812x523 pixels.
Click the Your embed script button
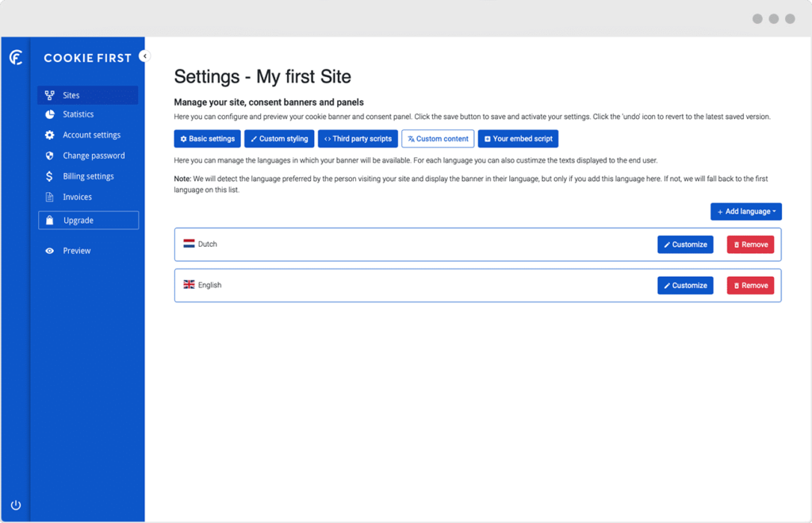point(518,138)
